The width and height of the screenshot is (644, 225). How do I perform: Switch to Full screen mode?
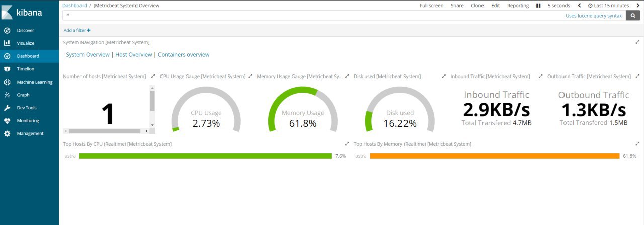click(x=432, y=6)
